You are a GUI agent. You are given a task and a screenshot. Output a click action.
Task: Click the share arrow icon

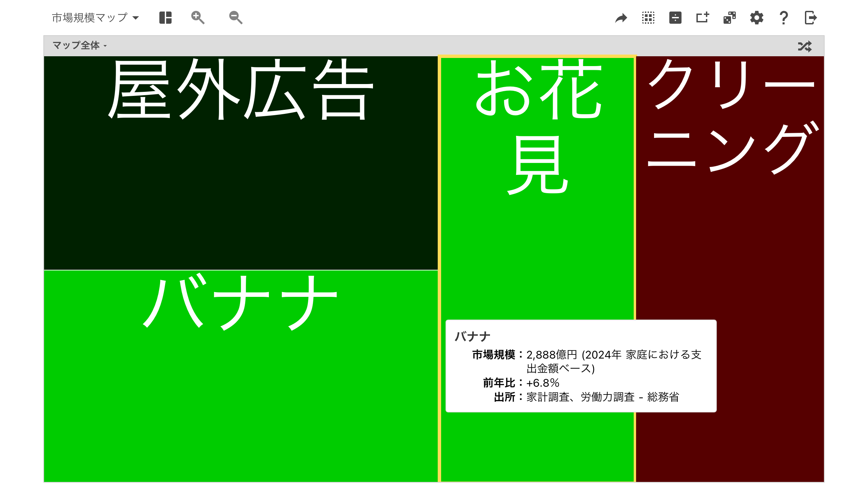(621, 18)
